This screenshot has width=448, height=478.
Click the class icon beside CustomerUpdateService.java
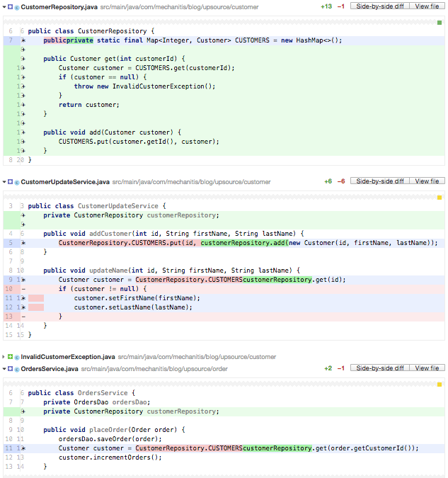point(17,182)
